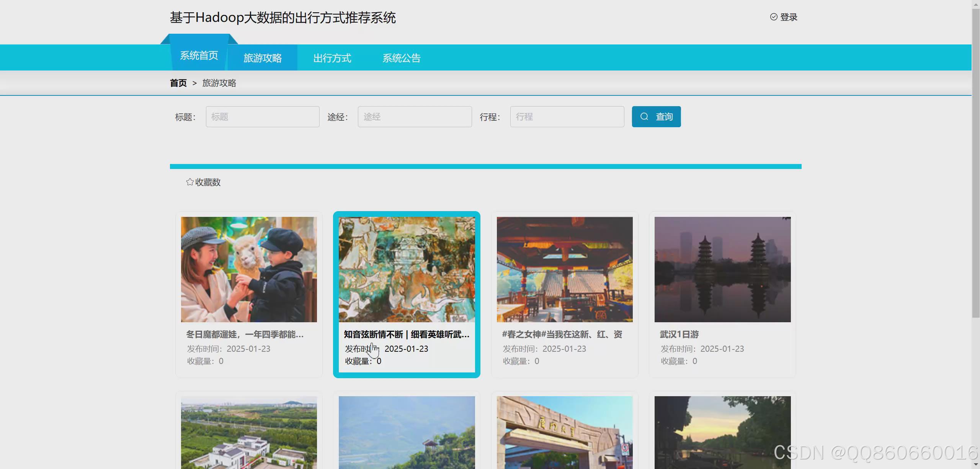980x469 pixels.
Task: Click the star icon beside 收藏数
Action: [x=190, y=182]
